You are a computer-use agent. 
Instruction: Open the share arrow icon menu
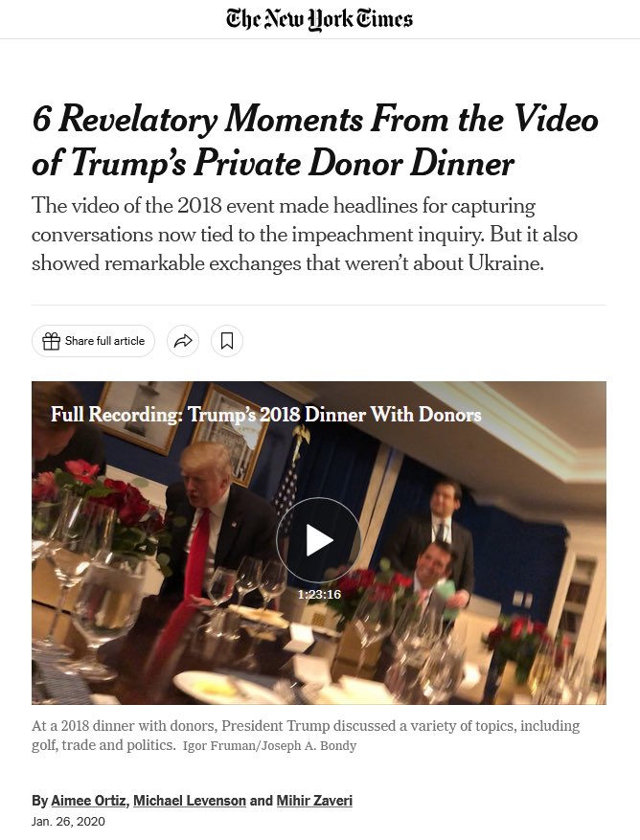point(183,341)
